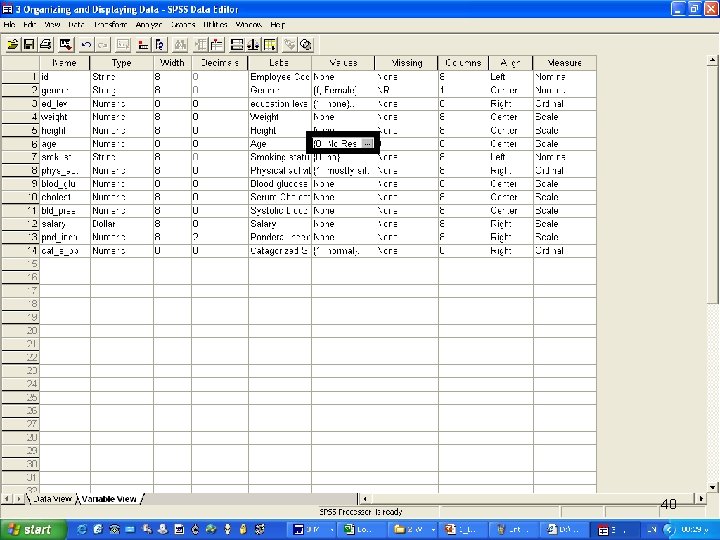This screenshot has height=540, width=720.
Task: Click the horizontal scrollbar left arrow
Action: click(365, 498)
